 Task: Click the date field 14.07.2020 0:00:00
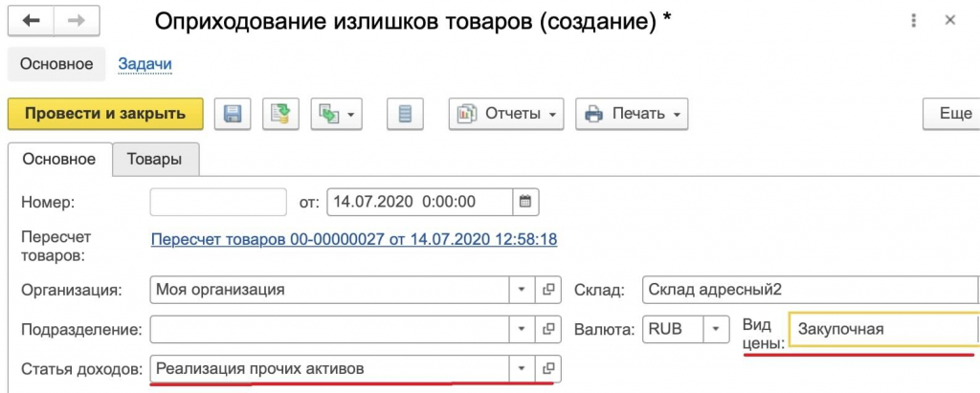420,202
